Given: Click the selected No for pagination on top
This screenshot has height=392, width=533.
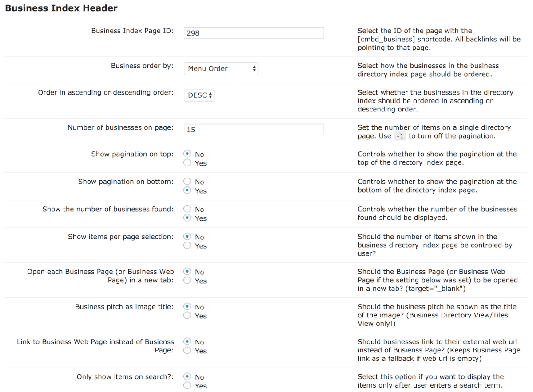Looking at the screenshot, I should click(187, 154).
